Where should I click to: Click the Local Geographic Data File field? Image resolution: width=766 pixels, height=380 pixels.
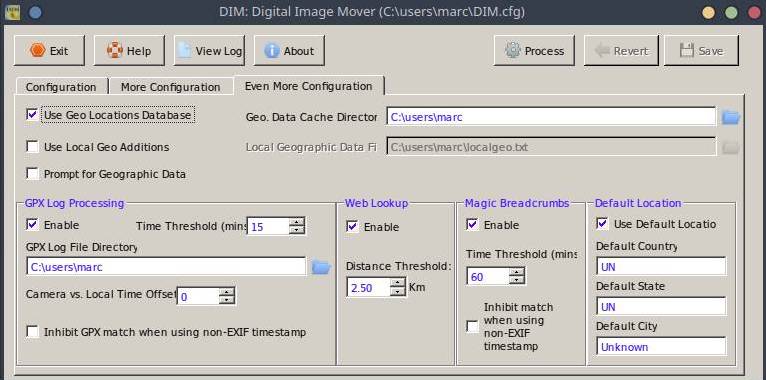pos(552,147)
